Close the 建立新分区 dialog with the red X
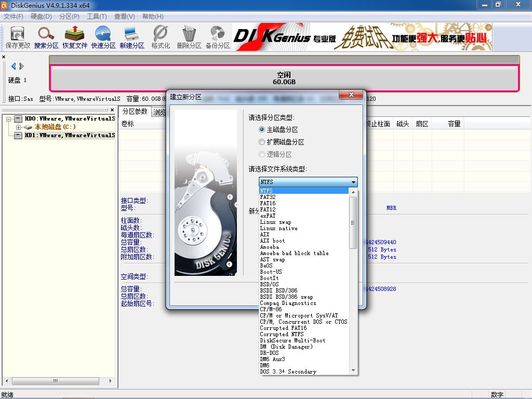 click(352, 95)
